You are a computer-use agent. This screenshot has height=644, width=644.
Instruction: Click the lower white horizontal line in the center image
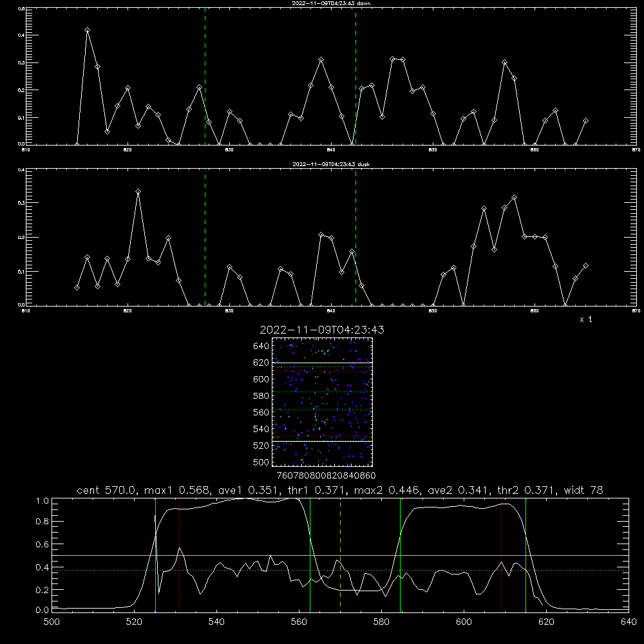pyautogui.click(x=322, y=442)
